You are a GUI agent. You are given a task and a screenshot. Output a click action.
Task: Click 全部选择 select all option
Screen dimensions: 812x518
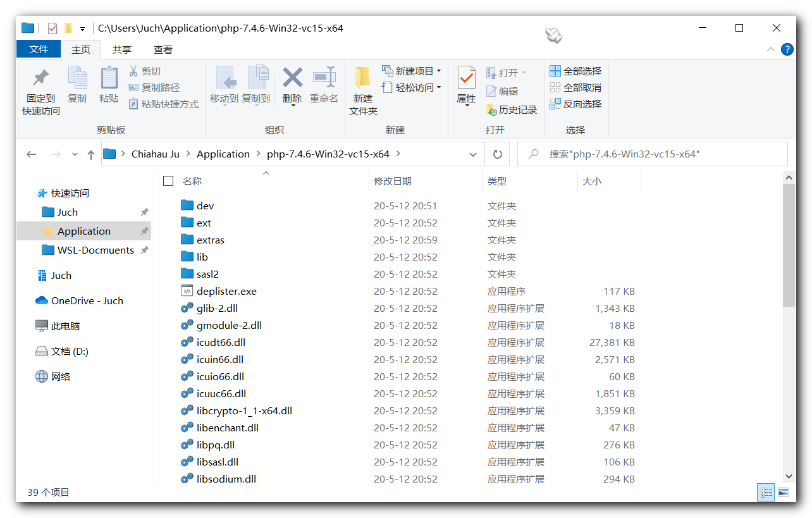point(575,71)
